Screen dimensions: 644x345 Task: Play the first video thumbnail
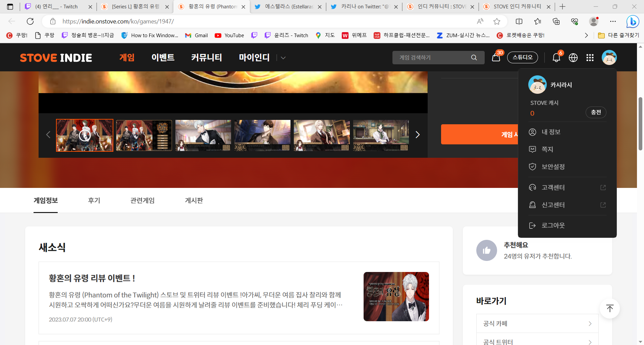pyautogui.click(x=85, y=135)
